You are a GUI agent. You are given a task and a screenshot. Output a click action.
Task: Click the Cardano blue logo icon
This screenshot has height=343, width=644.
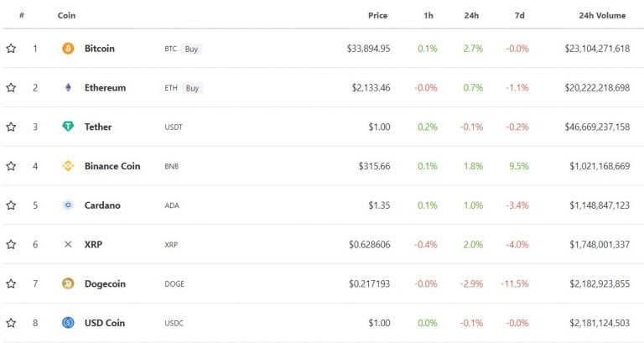(68, 205)
